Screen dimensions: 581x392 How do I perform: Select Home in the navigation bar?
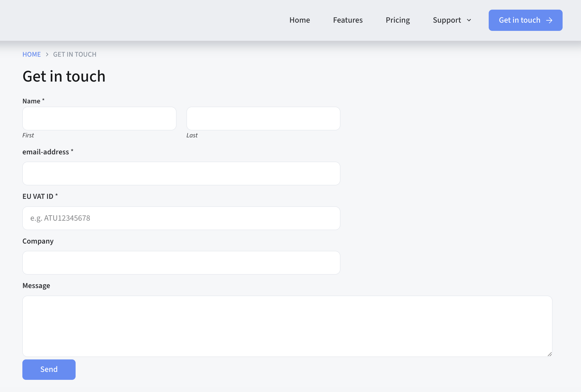(300, 20)
